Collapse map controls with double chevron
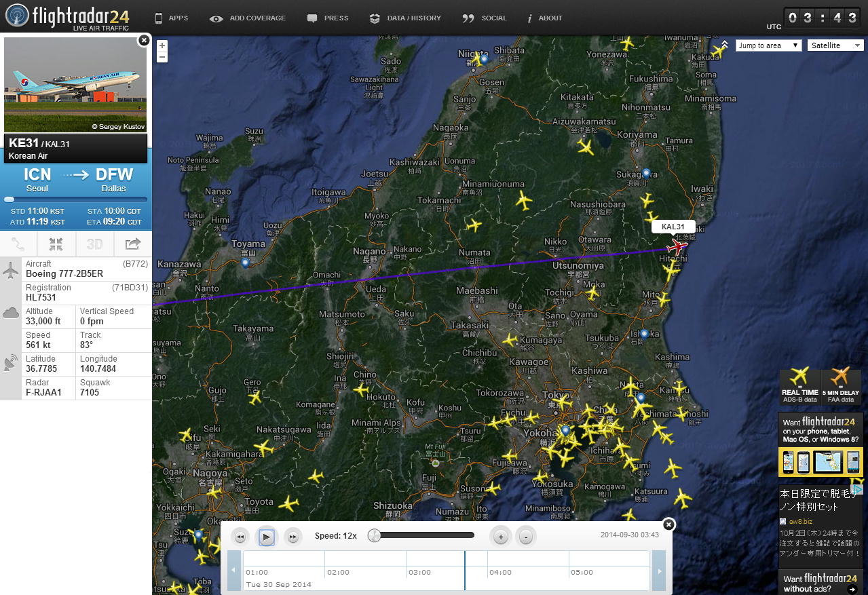 point(725,45)
